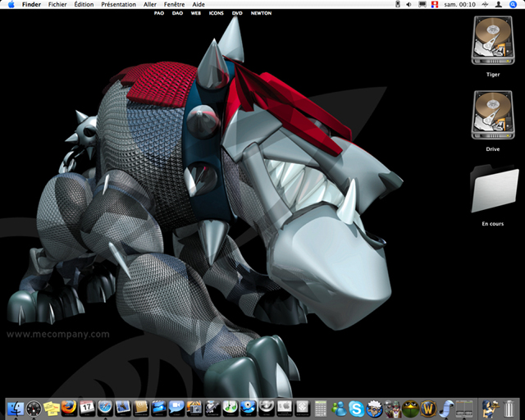Launch the gauge dial icon in Dock

(34, 409)
